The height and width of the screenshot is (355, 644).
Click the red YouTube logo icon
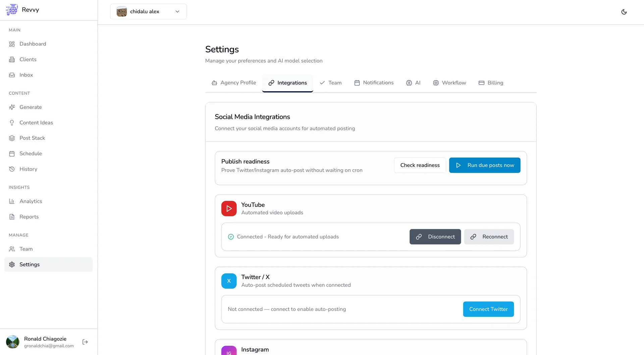click(229, 209)
